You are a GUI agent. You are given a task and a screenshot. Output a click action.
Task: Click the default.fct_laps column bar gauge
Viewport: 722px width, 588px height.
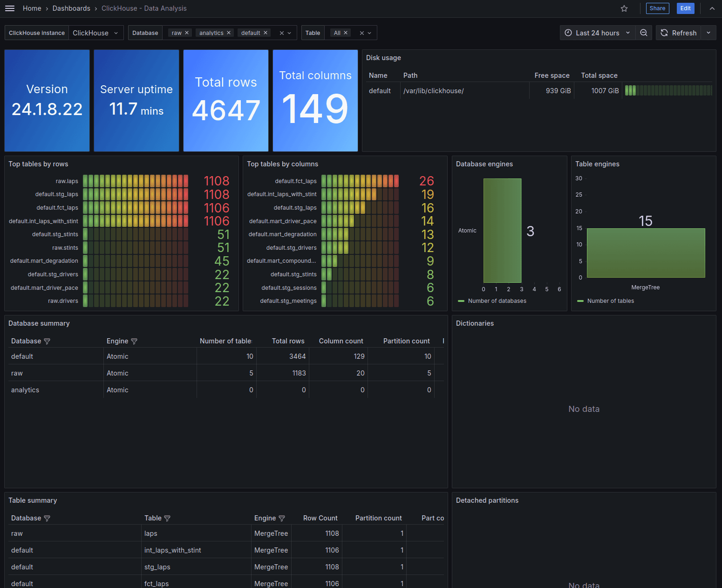[360, 181]
